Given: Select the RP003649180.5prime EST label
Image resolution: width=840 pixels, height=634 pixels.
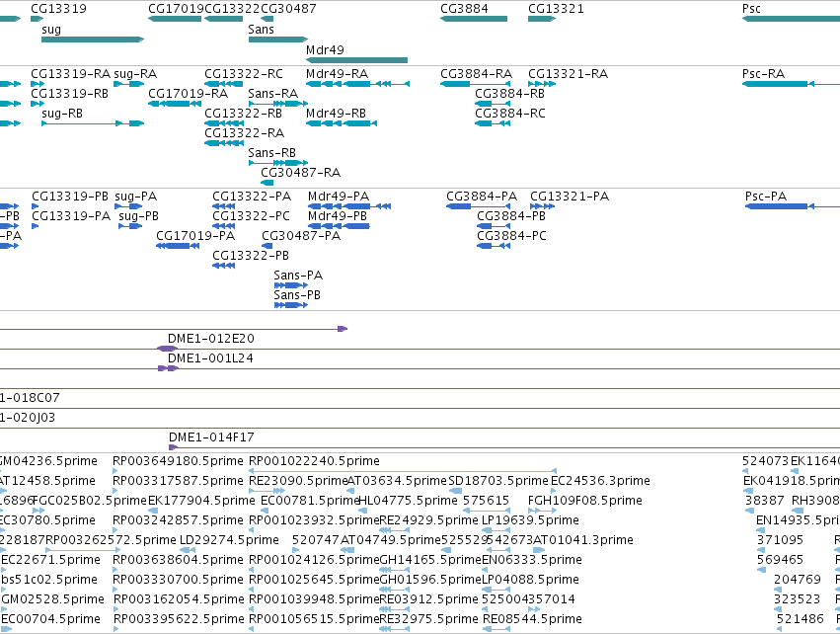Looking at the screenshot, I should click(178, 461).
